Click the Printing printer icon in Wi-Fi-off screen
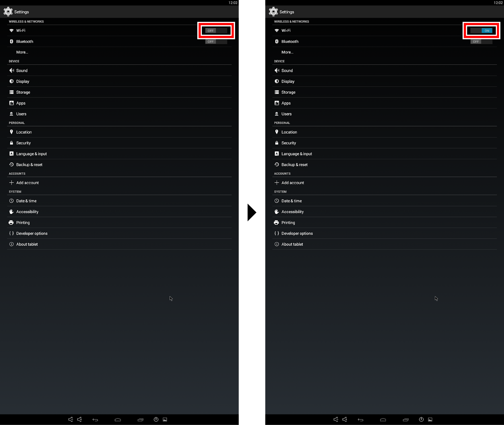 tap(11, 223)
